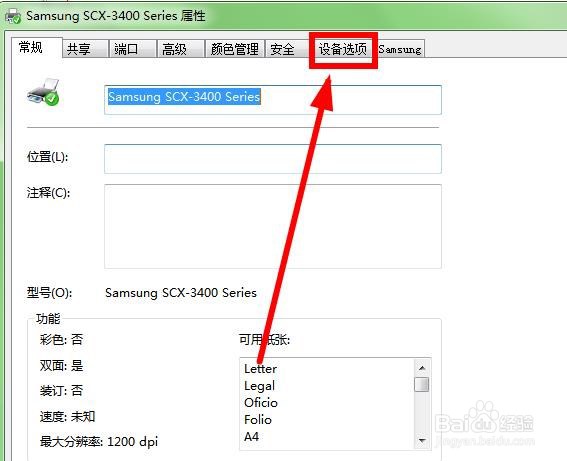
Task: Click the paper list scrollbar thumb
Action: (x=422, y=384)
